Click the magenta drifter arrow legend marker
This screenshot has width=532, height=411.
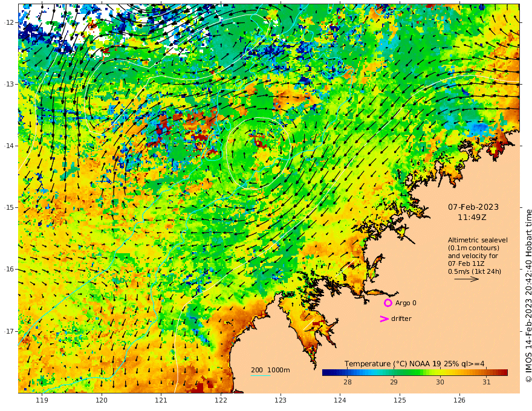pyautogui.click(x=384, y=319)
